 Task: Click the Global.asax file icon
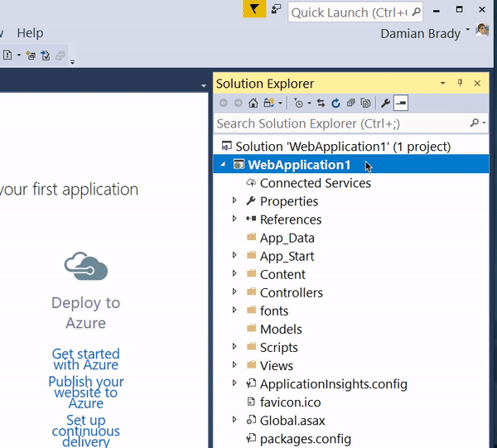251,420
